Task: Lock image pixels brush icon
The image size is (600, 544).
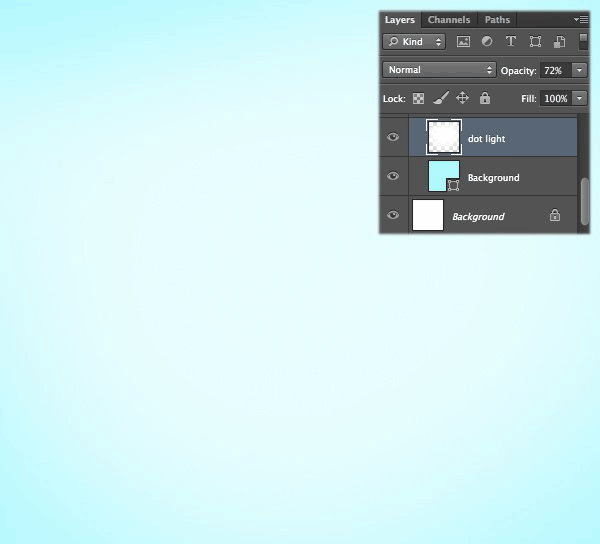Action: point(441,98)
